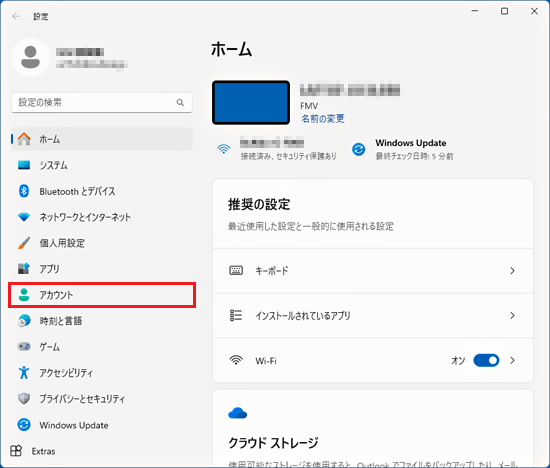
Task: Click the blue desktop wallpaper thumbnail
Action: click(251, 102)
